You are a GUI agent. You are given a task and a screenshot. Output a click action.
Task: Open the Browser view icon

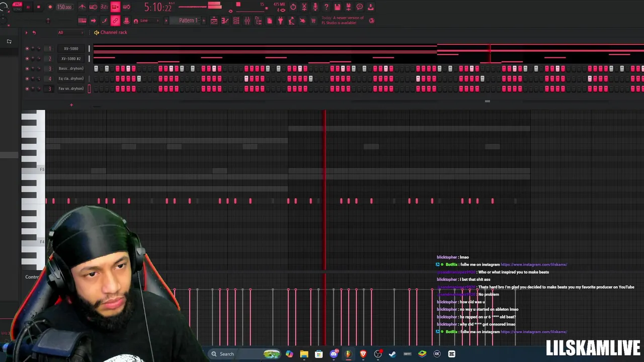(258, 21)
